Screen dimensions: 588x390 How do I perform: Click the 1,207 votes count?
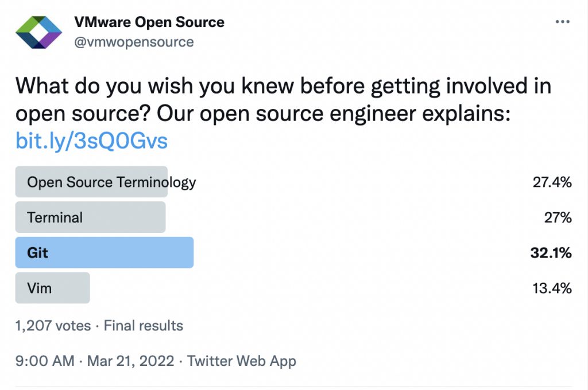53,326
